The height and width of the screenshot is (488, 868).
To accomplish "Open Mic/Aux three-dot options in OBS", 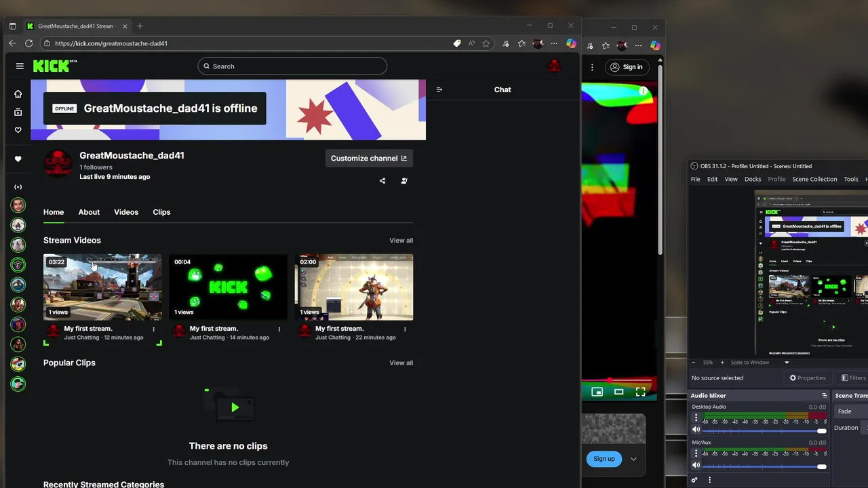I will (x=696, y=454).
